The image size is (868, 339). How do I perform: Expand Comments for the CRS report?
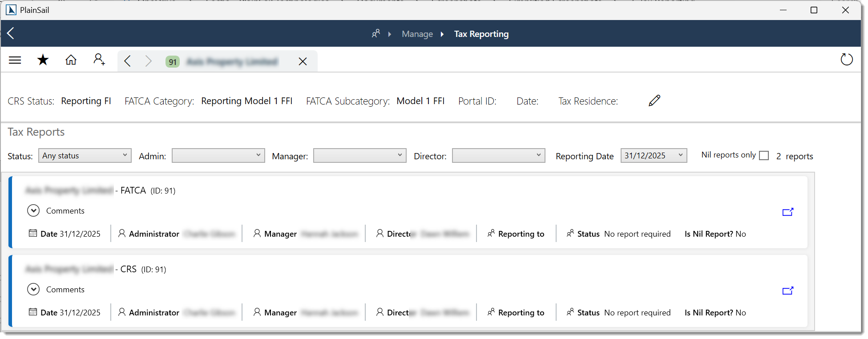click(33, 290)
